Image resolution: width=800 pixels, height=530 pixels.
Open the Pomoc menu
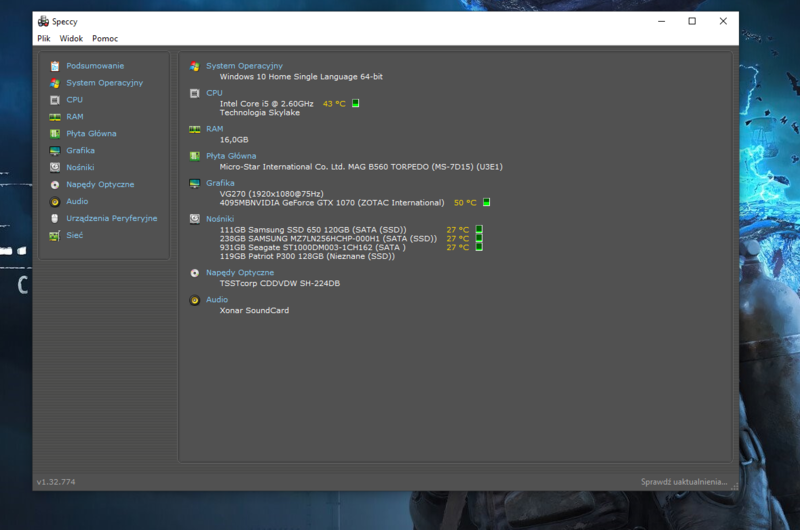tap(105, 39)
